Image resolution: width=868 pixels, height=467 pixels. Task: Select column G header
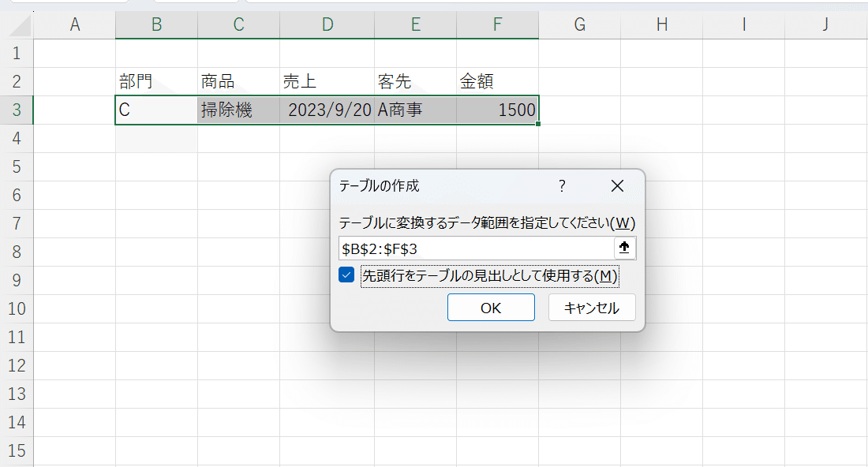(x=579, y=25)
